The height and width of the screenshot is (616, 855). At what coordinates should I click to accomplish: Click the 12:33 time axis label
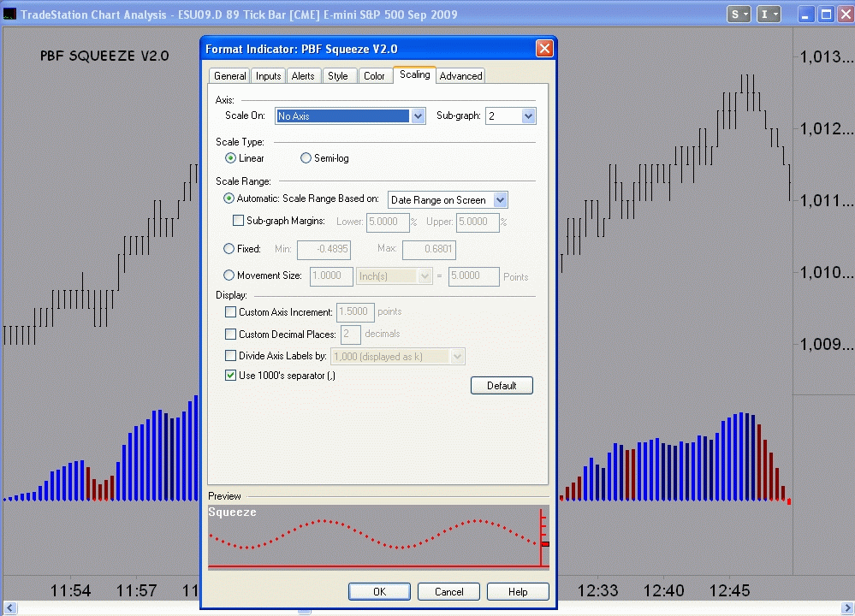point(597,590)
